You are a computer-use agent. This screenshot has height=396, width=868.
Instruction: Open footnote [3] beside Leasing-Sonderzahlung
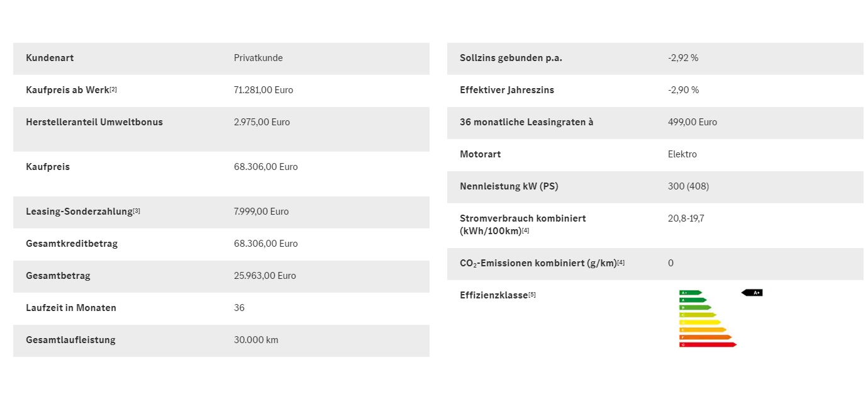point(136,210)
